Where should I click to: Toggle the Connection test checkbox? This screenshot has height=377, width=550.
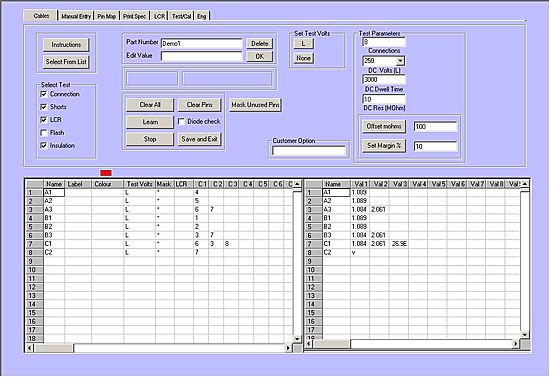point(43,94)
